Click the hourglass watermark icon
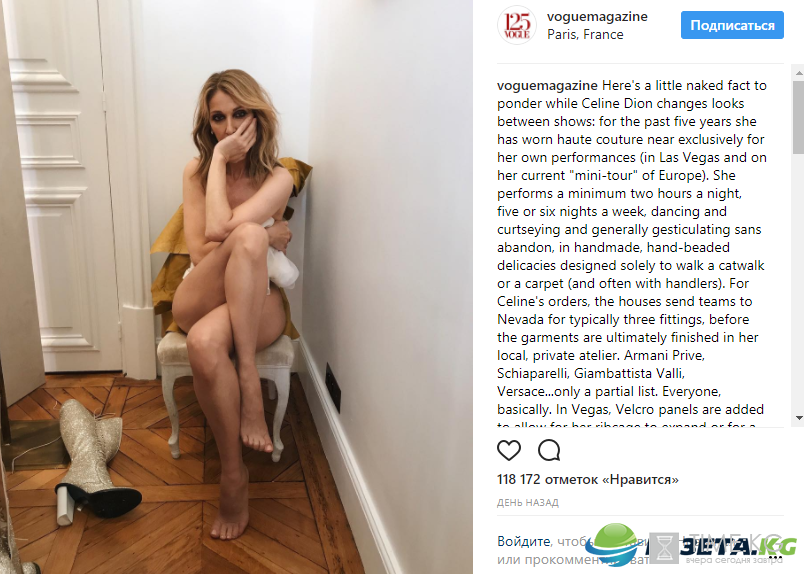 pos(664,548)
